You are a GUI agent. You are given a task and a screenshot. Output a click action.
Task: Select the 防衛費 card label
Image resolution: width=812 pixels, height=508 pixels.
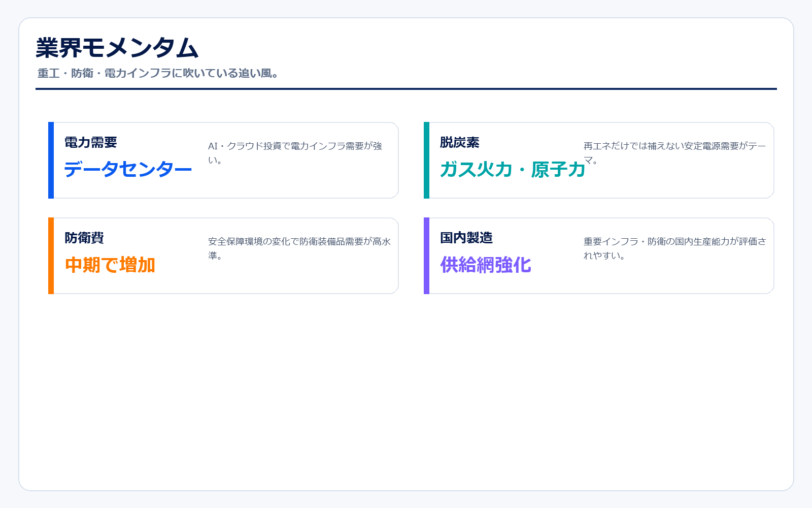click(x=84, y=238)
